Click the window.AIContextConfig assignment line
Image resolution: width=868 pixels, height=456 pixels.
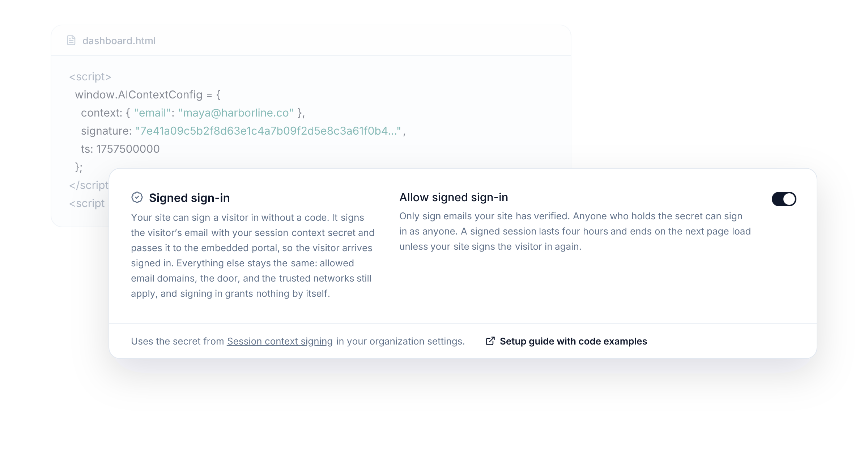pos(148,95)
